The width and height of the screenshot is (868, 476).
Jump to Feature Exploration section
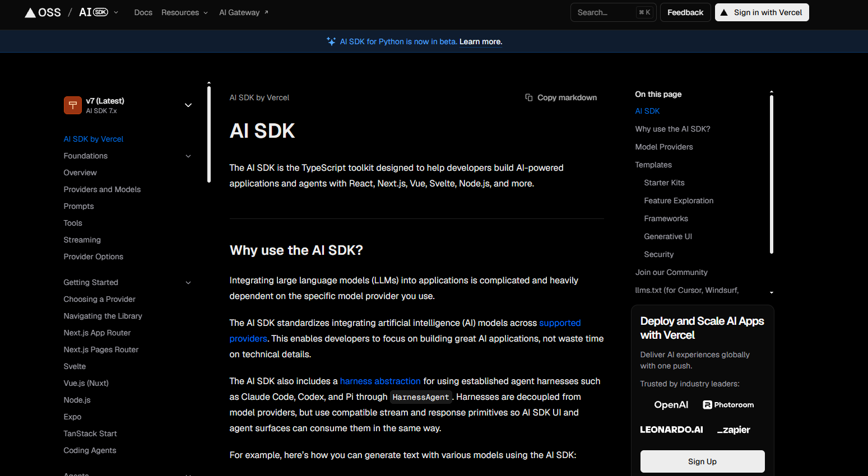pos(679,200)
